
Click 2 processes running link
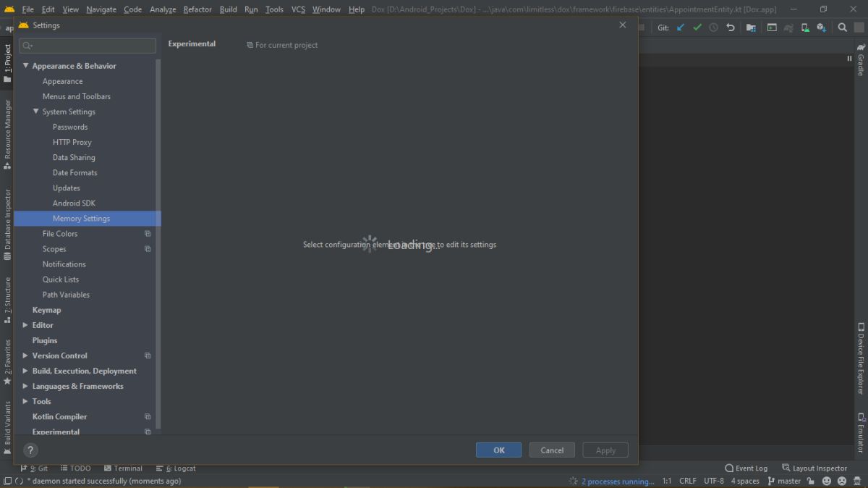[x=618, y=481]
